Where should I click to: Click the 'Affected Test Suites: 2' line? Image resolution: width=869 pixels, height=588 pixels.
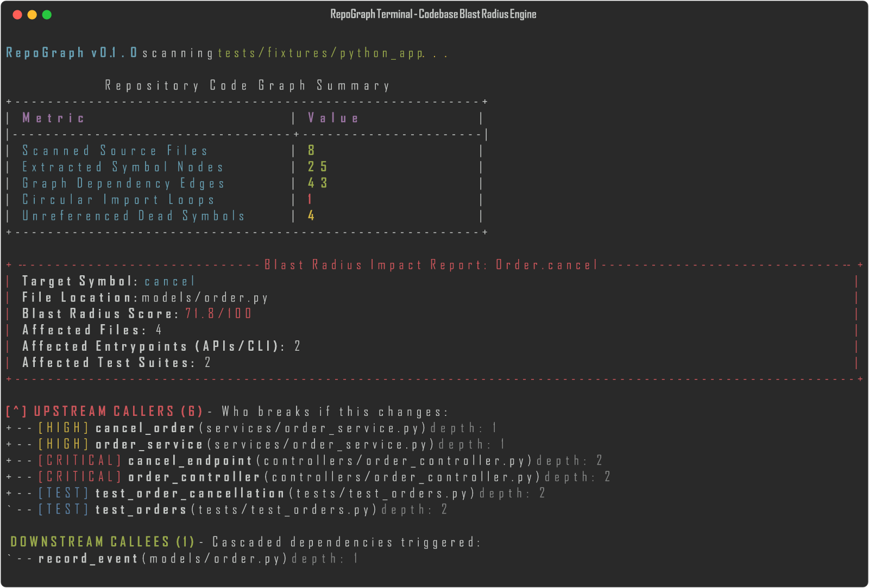(116, 362)
